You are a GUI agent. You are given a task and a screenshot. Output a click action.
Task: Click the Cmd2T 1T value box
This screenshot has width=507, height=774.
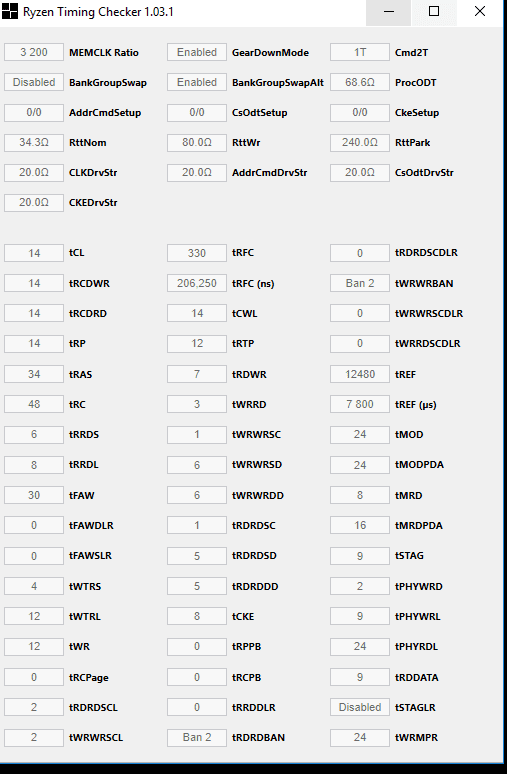[x=360, y=52]
